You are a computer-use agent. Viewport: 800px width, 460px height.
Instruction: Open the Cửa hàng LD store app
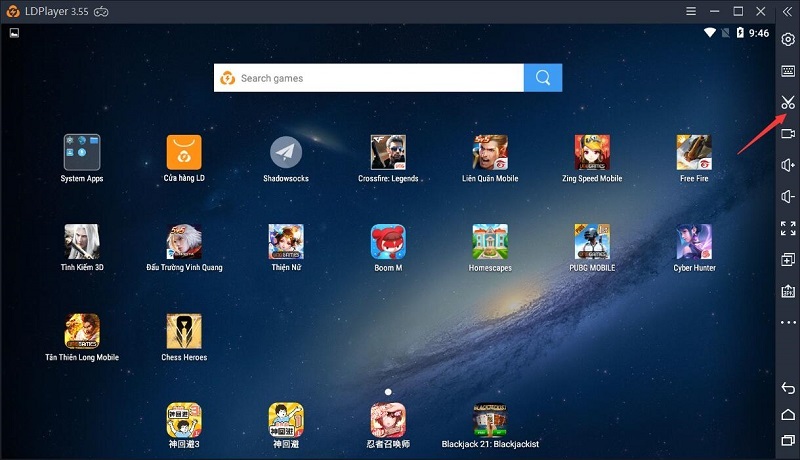coord(184,152)
